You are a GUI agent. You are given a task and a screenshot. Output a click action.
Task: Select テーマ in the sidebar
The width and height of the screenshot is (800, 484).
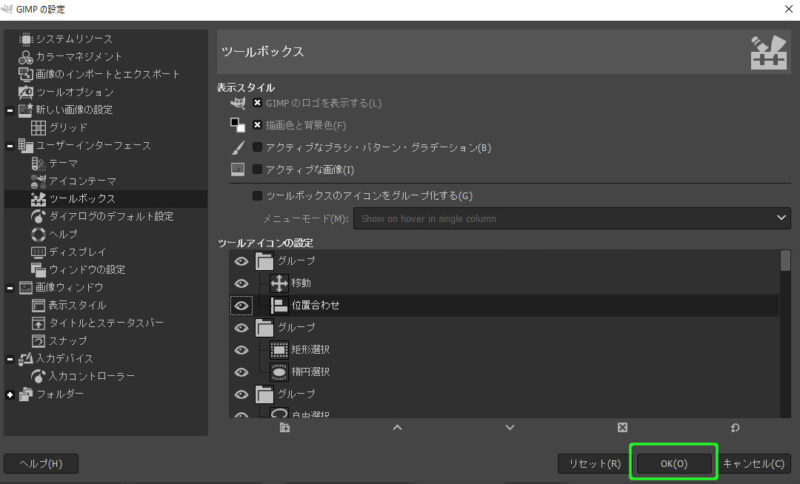(63, 163)
